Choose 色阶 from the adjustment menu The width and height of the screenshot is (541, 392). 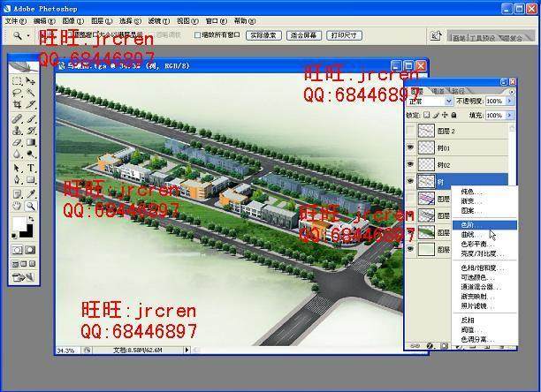[484, 225]
